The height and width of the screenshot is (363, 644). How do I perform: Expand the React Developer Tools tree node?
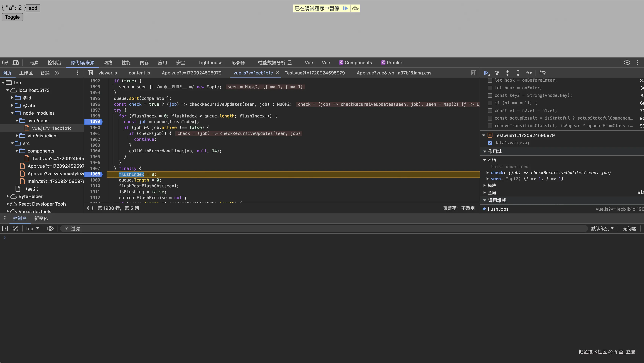click(8, 204)
